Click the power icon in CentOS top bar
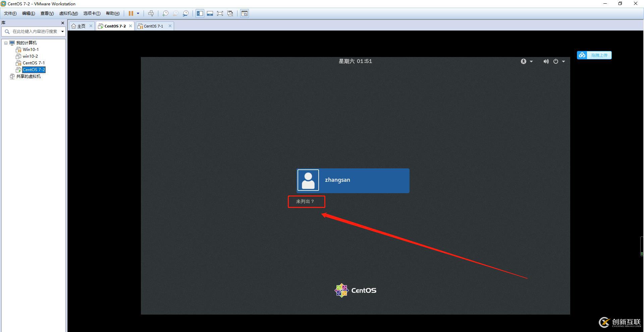 [x=556, y=61]
